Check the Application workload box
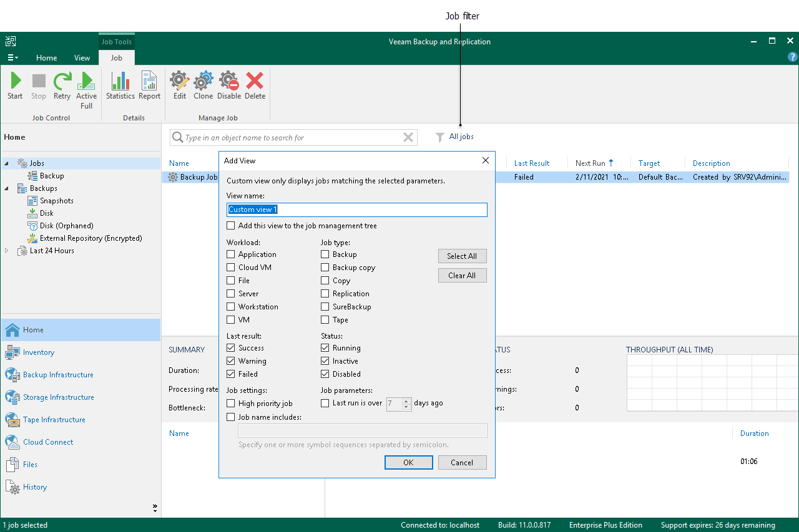The height and width of the screenshot is (532, 799). click(231, 254)
